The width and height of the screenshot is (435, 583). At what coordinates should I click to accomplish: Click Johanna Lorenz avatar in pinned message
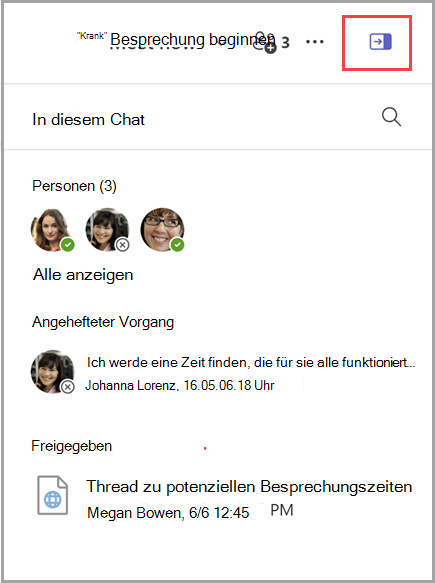(x=52, y=371)
